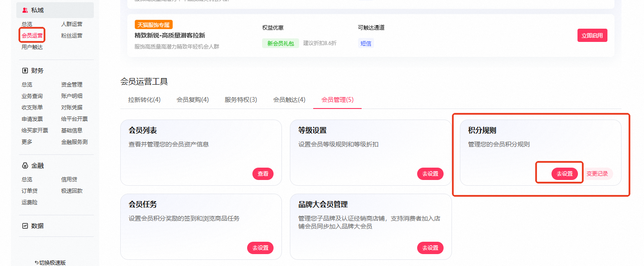Select 极速回款 in the sidebar

(x=72, y=191)
